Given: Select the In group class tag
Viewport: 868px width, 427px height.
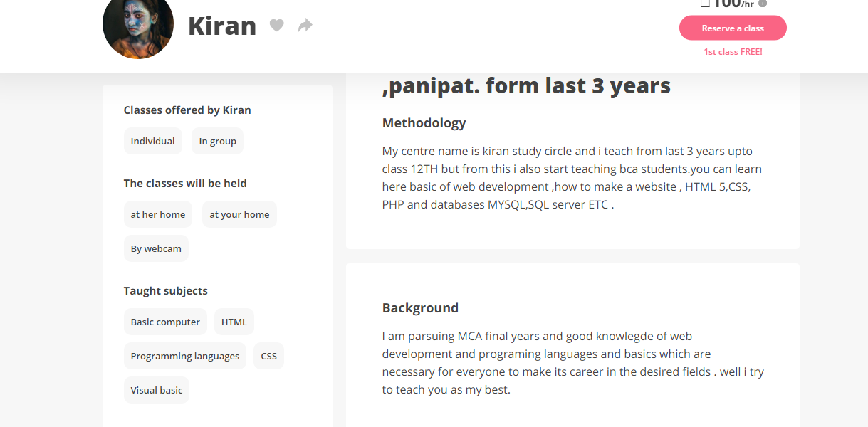Looking at the screenshot, I should point(218,141).
